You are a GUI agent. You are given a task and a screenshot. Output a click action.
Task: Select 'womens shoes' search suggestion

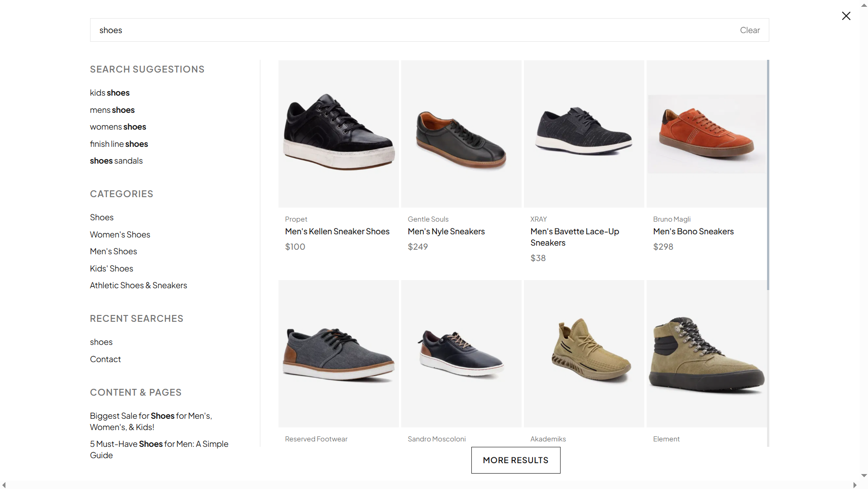(x=118, y=126)
